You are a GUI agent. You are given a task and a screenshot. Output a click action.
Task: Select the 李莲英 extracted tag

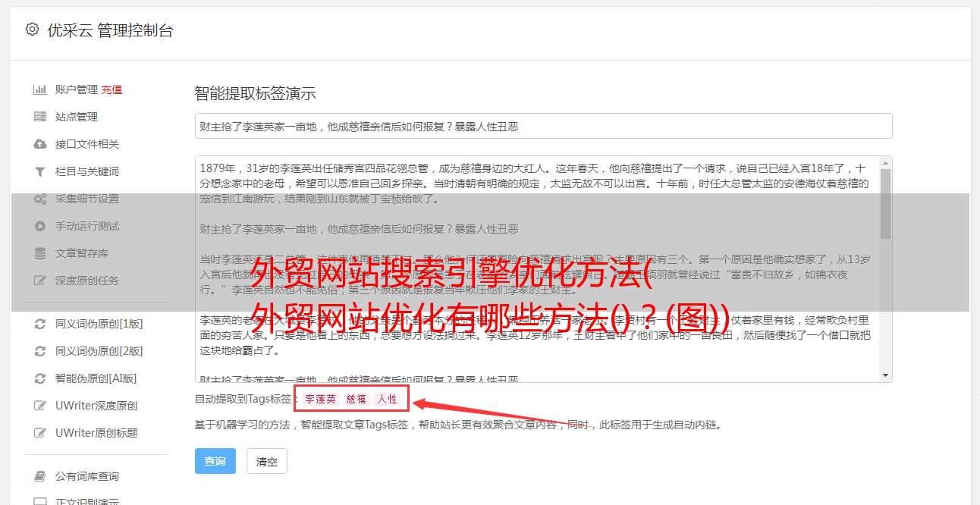point(321,399)
